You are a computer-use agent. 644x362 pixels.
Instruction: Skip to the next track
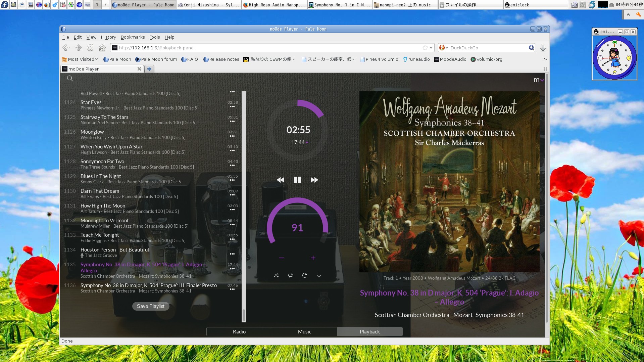point(314,180)
